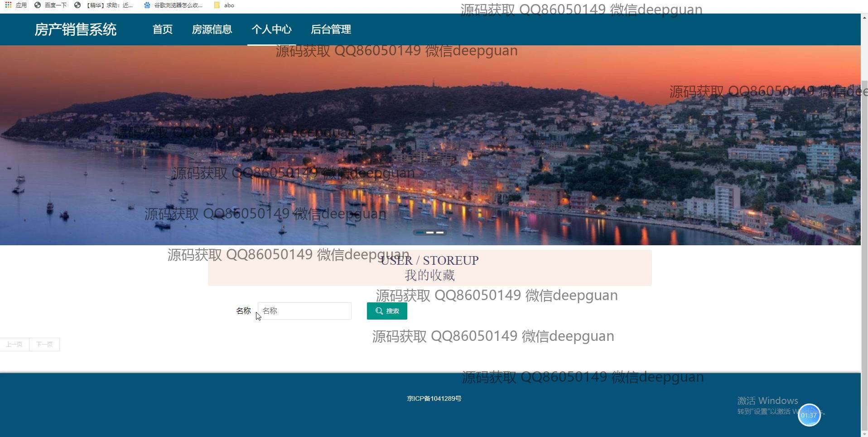Viewport: 868px width, 437px height.
Task: Open the 【精华】求助 bookmark
Action: point(104,5)
